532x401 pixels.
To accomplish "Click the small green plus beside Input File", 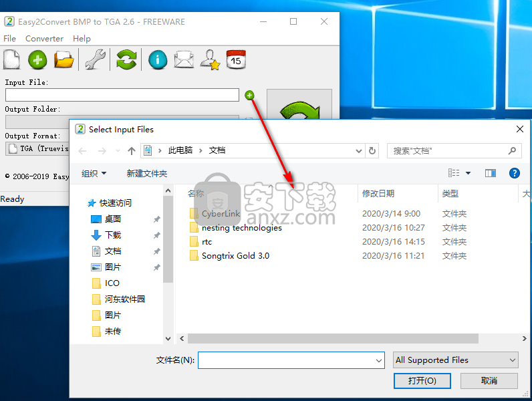I will click(x=249, y=96).
